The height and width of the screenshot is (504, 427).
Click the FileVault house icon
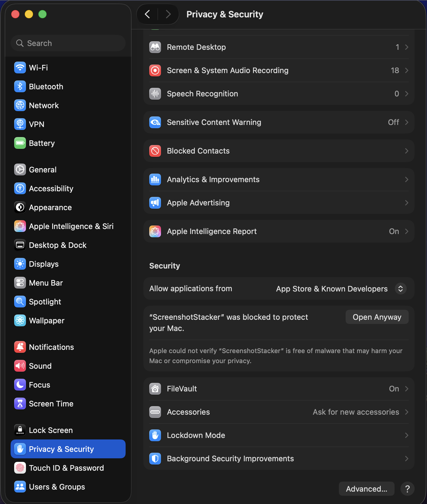tap(155, 389)
